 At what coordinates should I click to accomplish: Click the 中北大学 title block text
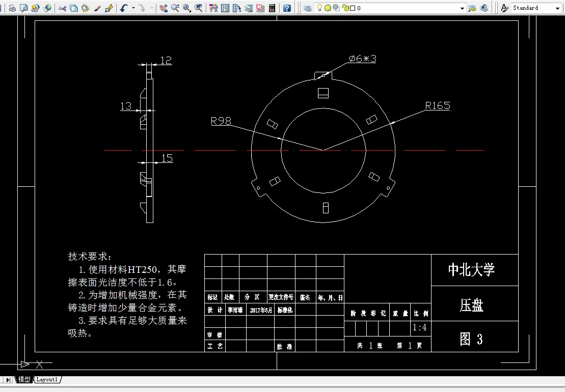[x=472, y=270]
